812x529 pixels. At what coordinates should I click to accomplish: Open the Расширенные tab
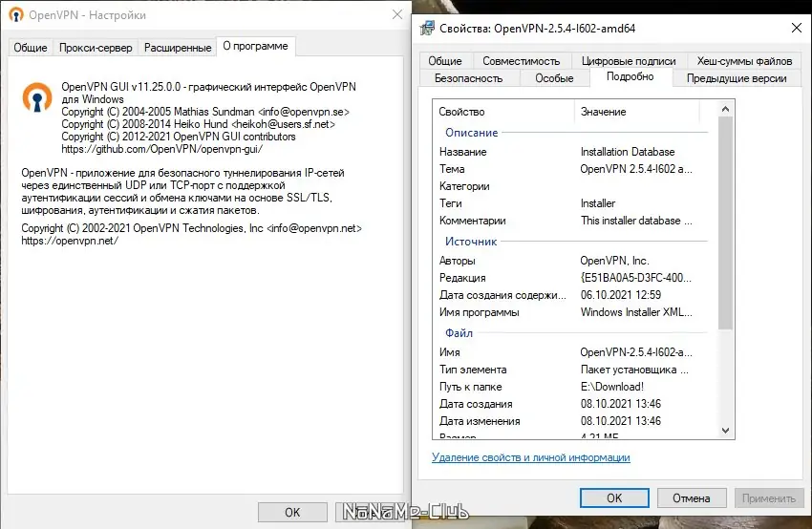tap(178, 48)
